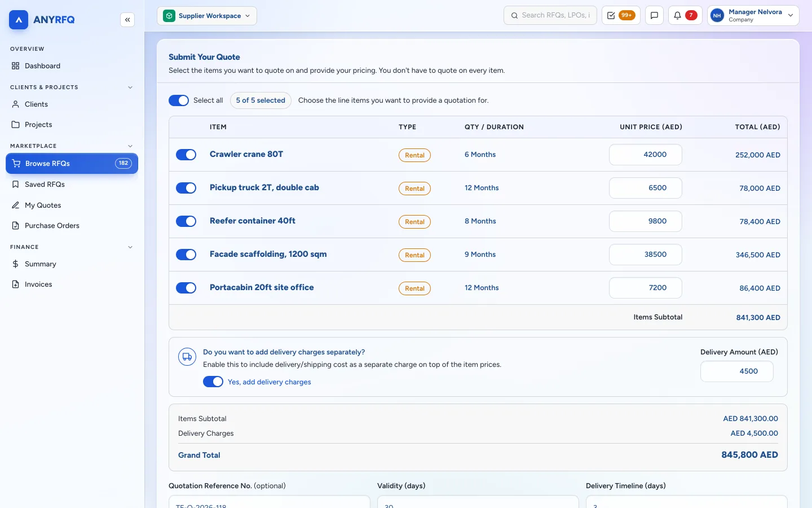Click the green Supplier Workspace cube icon

[169, 16]
